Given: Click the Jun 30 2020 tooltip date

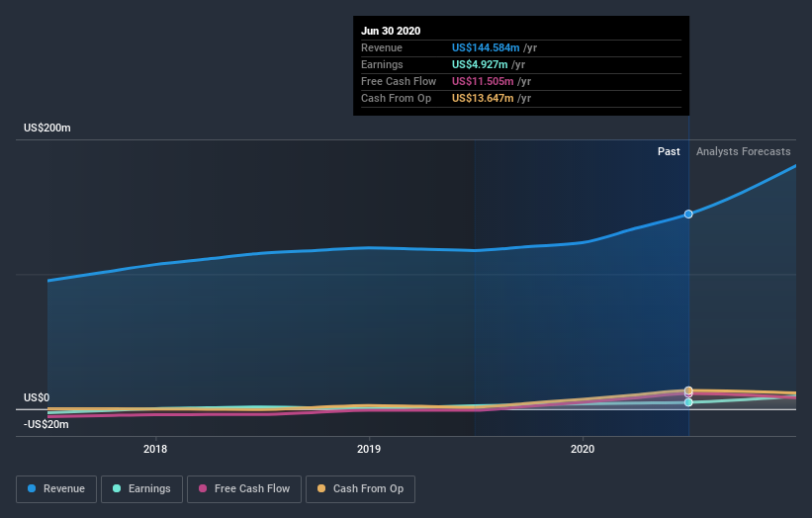Looking at the screenshot, I should point(391,31).
